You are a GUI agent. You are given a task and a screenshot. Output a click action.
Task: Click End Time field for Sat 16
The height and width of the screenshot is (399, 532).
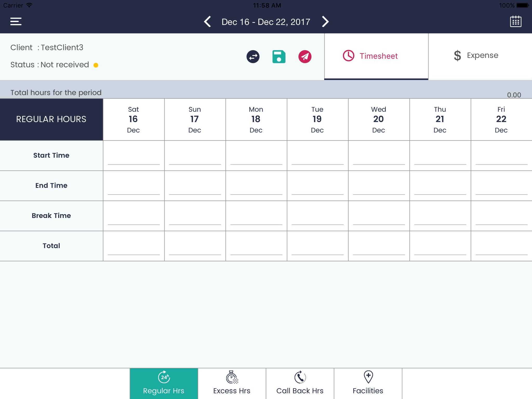coord(134,186)
